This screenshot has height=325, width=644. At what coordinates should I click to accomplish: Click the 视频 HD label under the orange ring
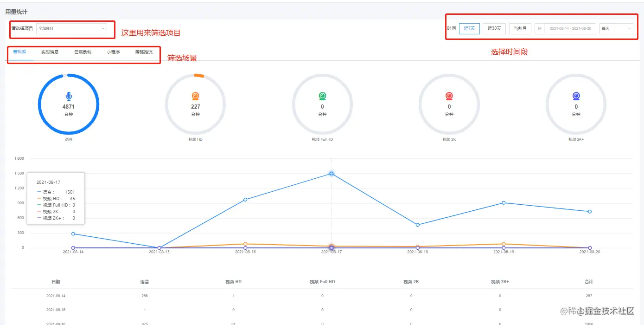pos(196,139)
